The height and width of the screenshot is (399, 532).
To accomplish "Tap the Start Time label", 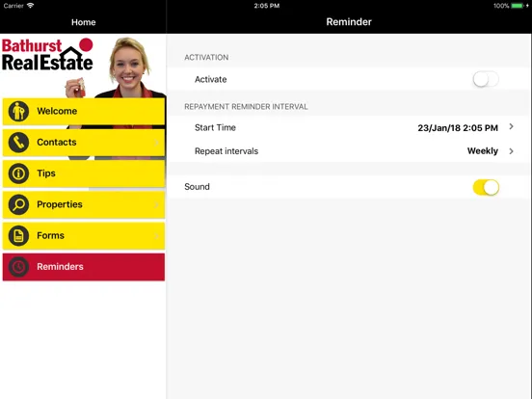I will click(x=215, y=127).
